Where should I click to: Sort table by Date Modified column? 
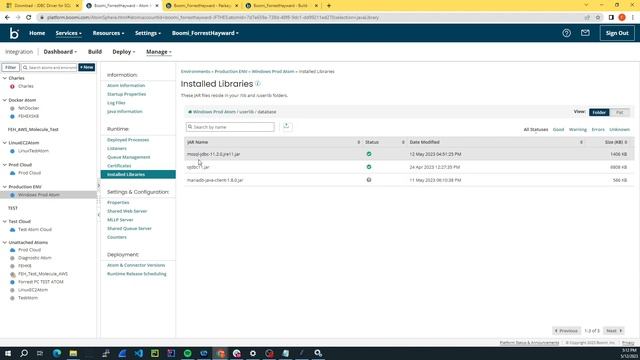tap(424, 142)
